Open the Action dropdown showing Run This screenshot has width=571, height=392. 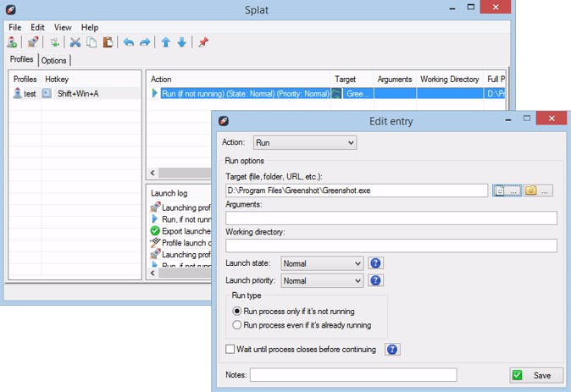click(305, 143)
